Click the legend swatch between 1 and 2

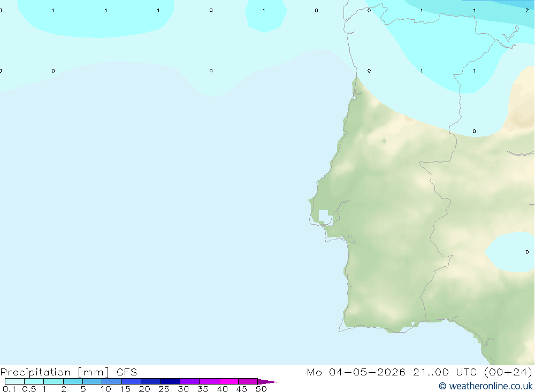point(53,381)
